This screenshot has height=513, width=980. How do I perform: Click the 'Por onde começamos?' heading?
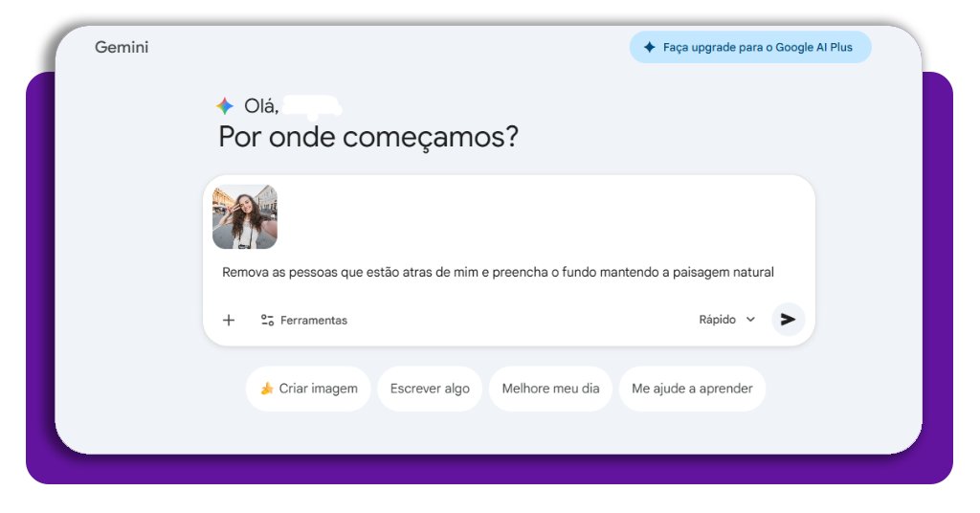[x=368, y=137]
